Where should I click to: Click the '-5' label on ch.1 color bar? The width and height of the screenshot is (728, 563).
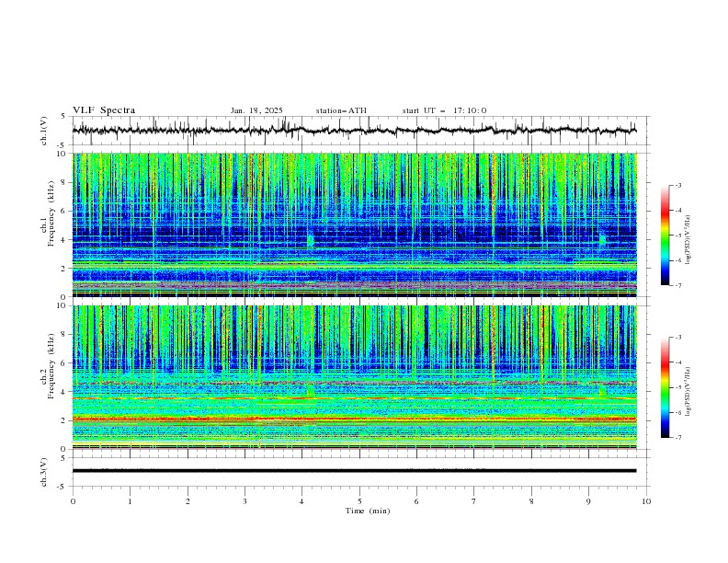[x=677, y=236]
